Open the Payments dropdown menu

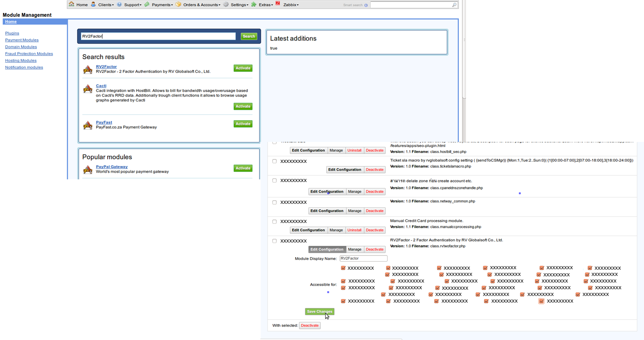tap(162, 5)
